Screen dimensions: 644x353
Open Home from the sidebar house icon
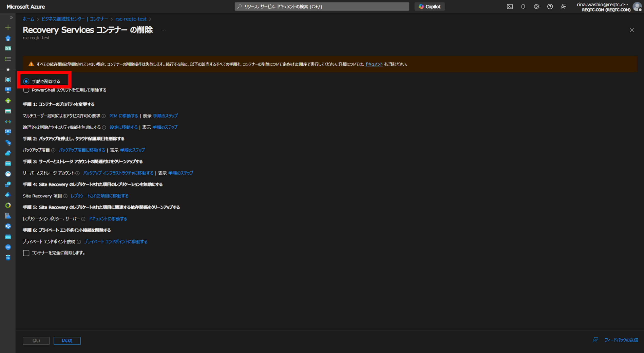(8, 38)
